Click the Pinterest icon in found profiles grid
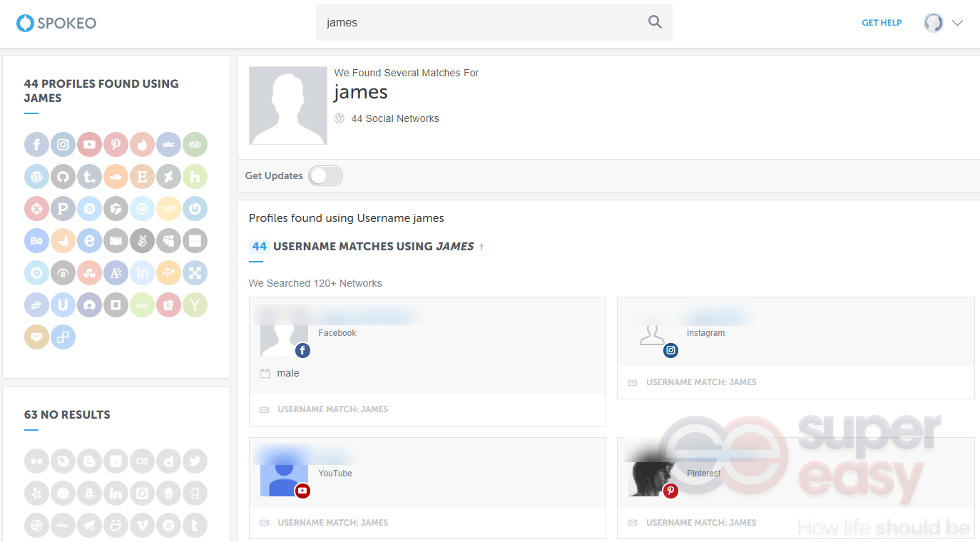Viewport: 980px width, 542px height. 116,145
